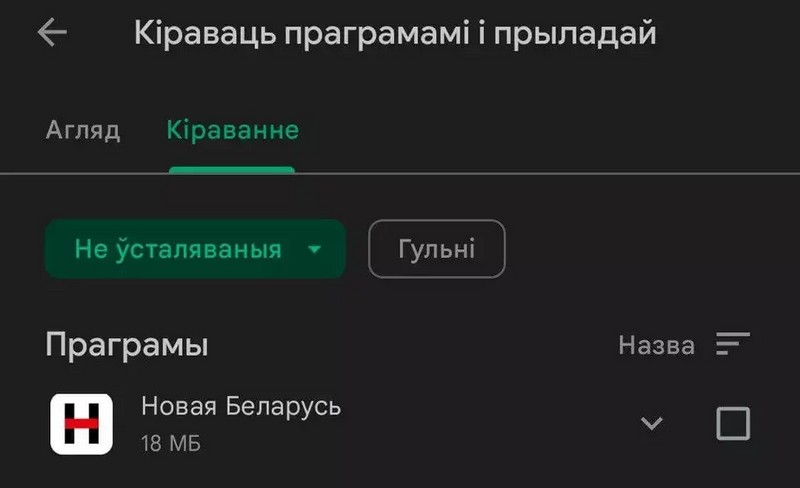This screenshot has height=488, width=800.
Task: Tap the red-and-black H logo thumbnail
Action: [82, 424]
